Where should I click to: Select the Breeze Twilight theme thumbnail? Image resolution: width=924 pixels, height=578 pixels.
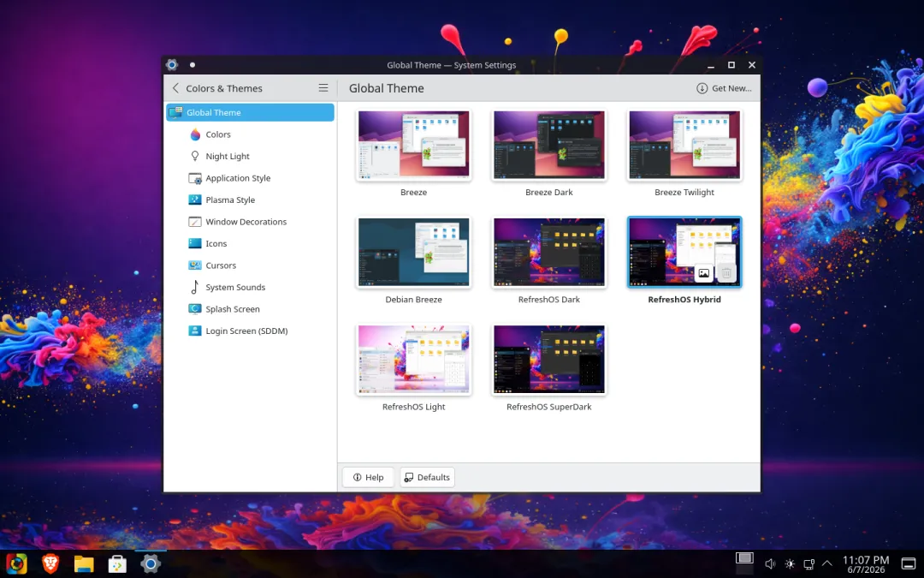click(x=684, y=145)
